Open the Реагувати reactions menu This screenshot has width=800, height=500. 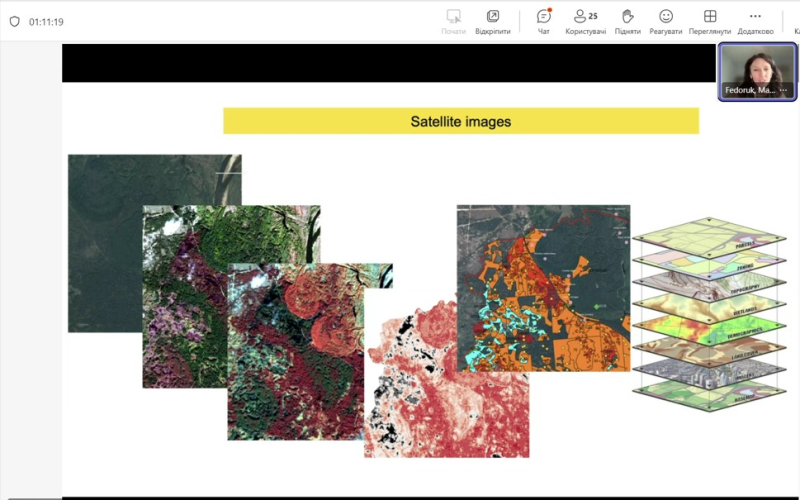(666, 21)
